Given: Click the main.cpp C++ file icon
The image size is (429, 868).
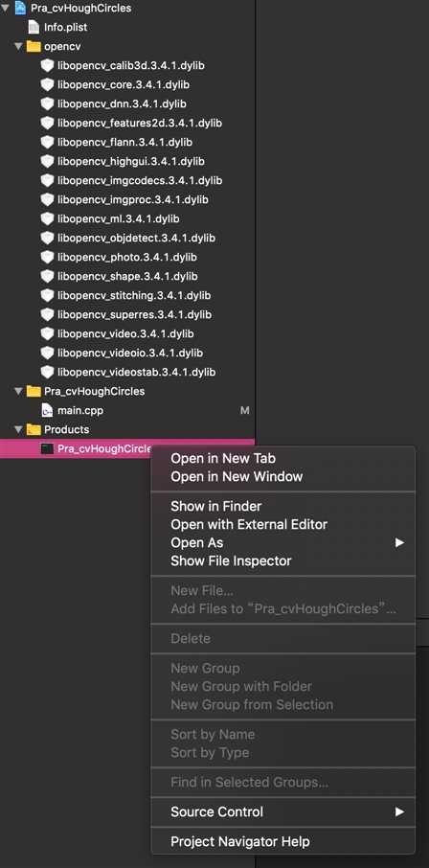Looking at the screenshot, I should click(x=48, y=411).
